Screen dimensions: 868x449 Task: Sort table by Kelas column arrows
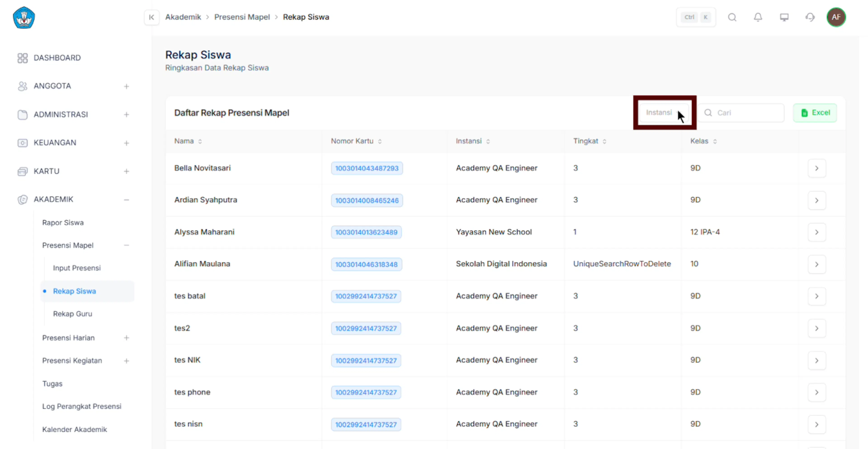coord(715,142)
